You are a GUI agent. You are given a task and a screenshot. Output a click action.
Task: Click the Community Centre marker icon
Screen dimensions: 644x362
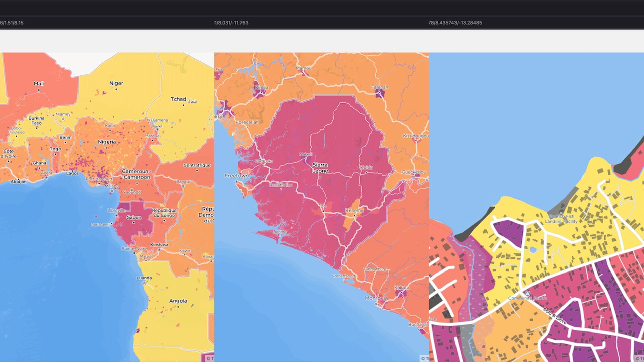tap(527, 293)
